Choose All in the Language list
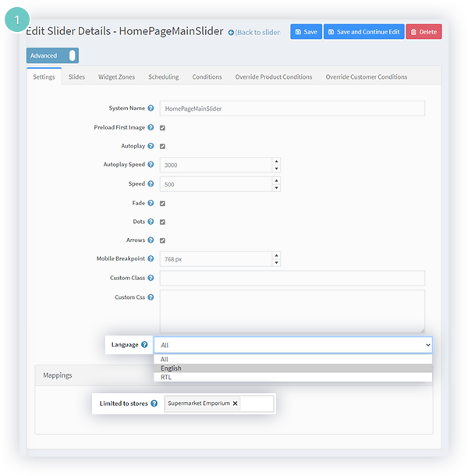Screen dimensions: 468x476 tap(292, 360)
